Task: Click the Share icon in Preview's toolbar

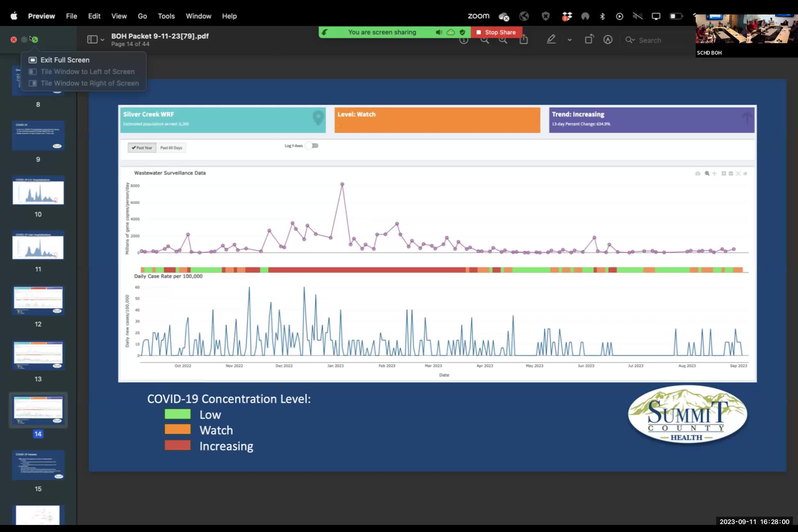Action: [x=523, y=40]
